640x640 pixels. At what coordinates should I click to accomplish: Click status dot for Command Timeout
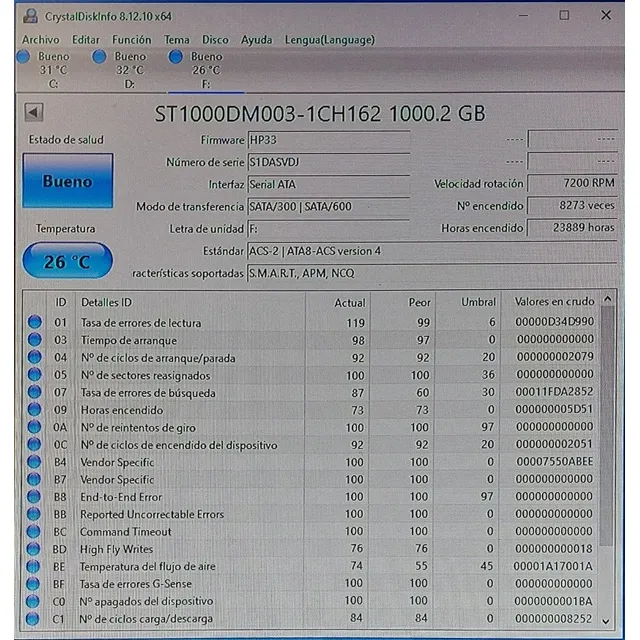(x=33, y=531)
